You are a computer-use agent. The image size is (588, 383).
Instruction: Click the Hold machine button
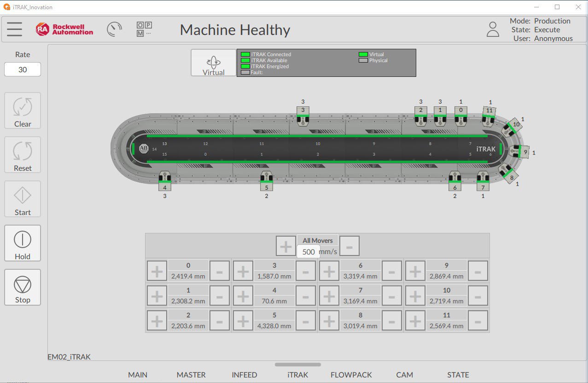[x=23, y=243]
